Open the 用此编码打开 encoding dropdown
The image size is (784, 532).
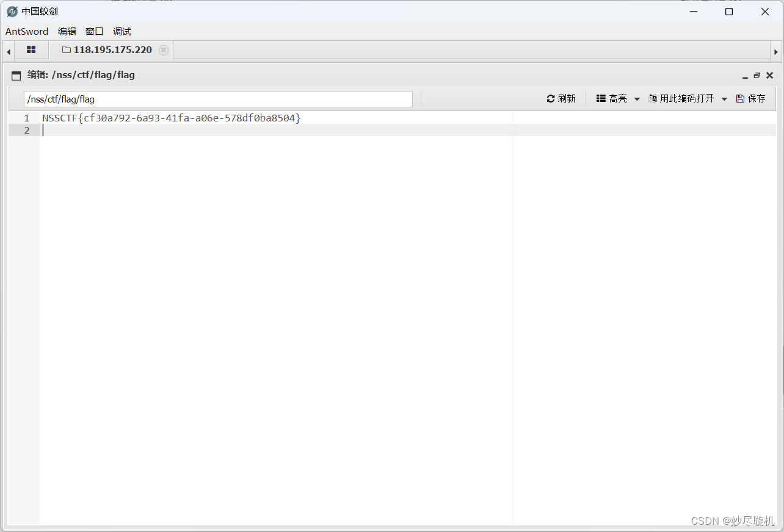688,98
